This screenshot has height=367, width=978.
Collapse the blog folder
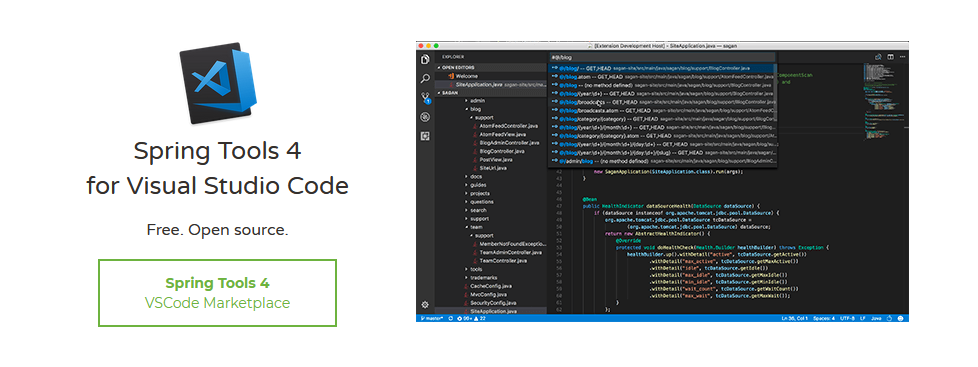[475, 109]
